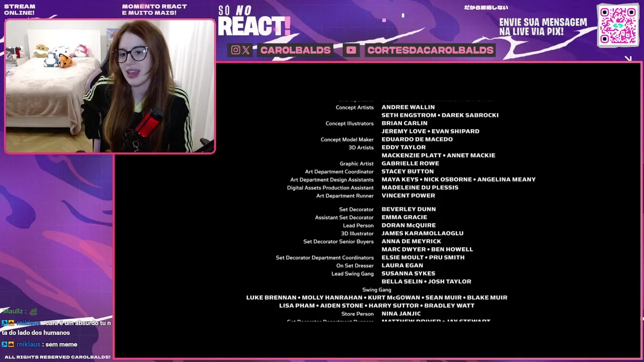Viewport: 644px width, 362px height.
Task: Click the credit name 'EDUARDO DE MACEDO'
Action: coord(417,139)
